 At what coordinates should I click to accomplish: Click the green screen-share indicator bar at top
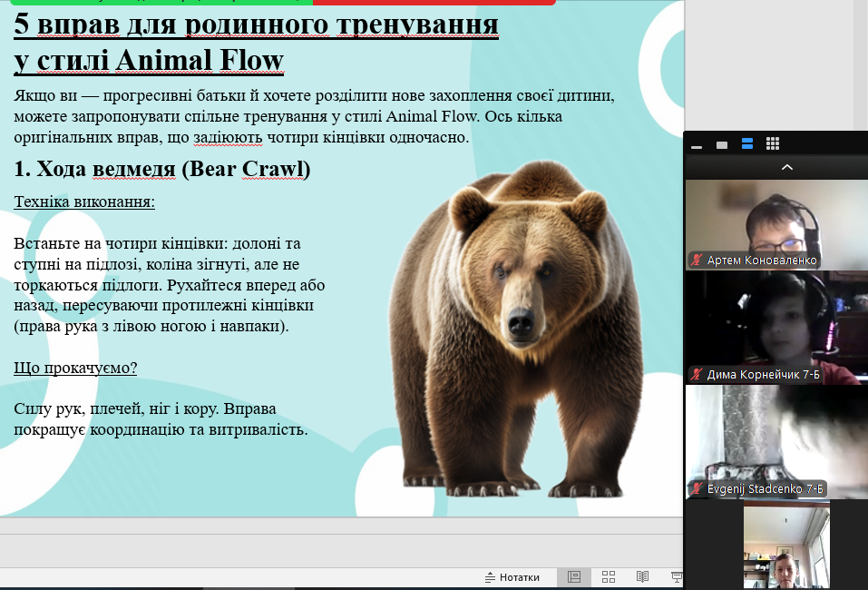coord(161,2)
